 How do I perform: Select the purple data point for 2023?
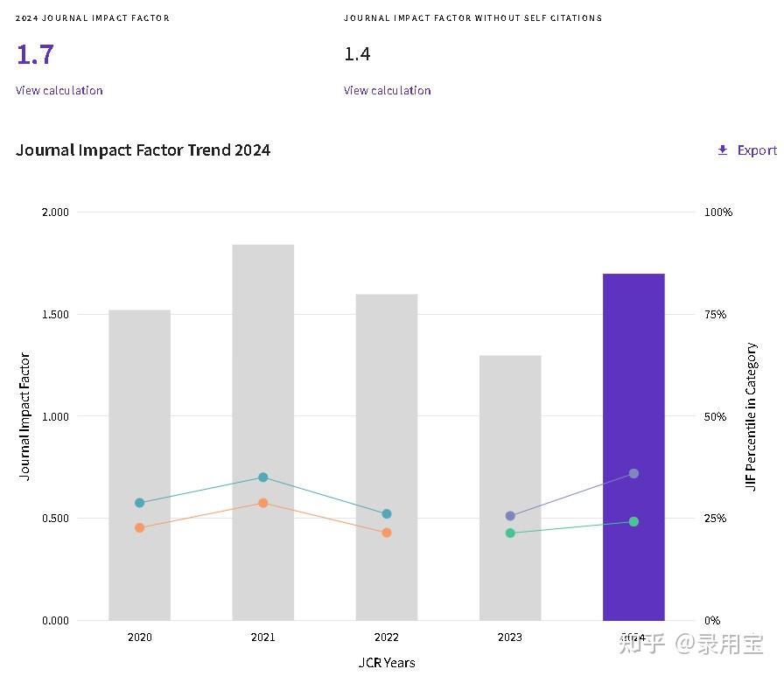click(x=510, y=516)
